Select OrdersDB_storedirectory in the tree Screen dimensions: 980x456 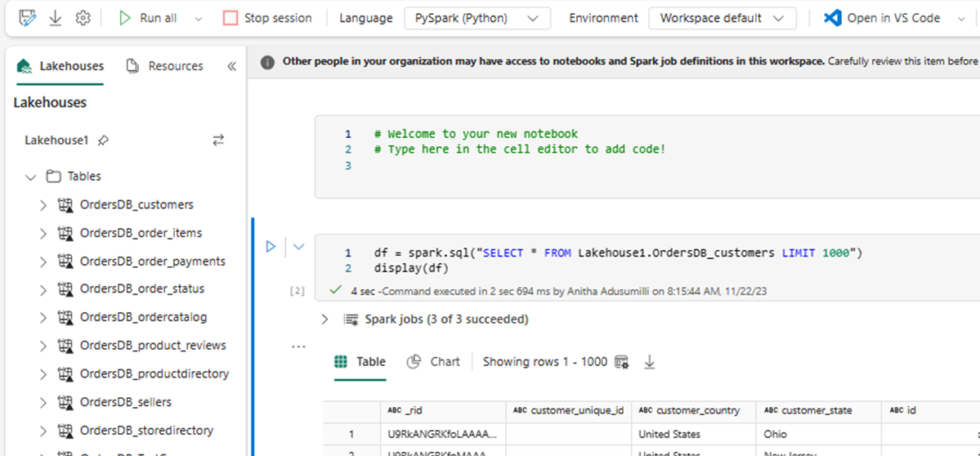tap(147, 431)
